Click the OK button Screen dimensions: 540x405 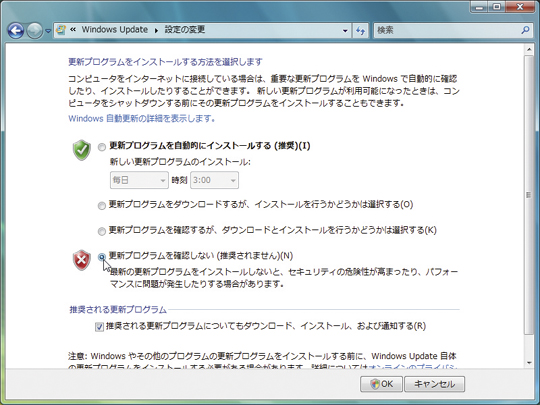coord(381,384)
